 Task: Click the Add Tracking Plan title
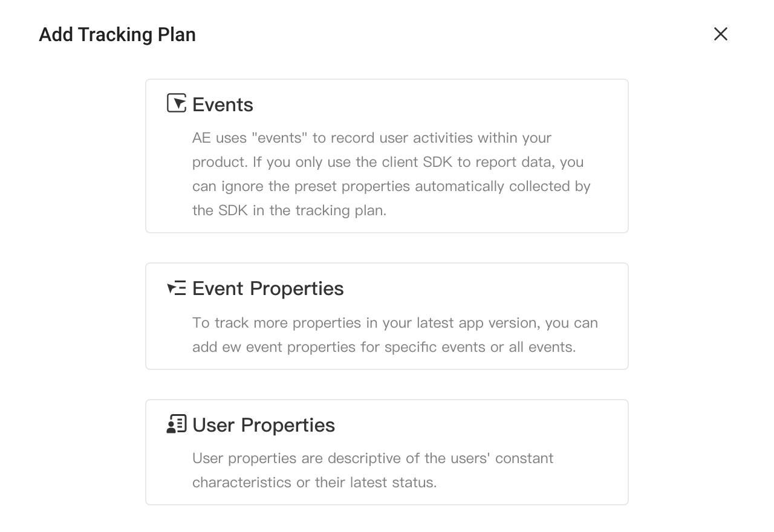[117, 34]
